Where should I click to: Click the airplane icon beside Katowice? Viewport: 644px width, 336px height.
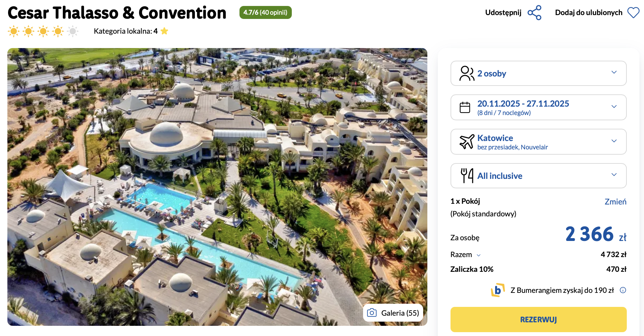[467, 142]
